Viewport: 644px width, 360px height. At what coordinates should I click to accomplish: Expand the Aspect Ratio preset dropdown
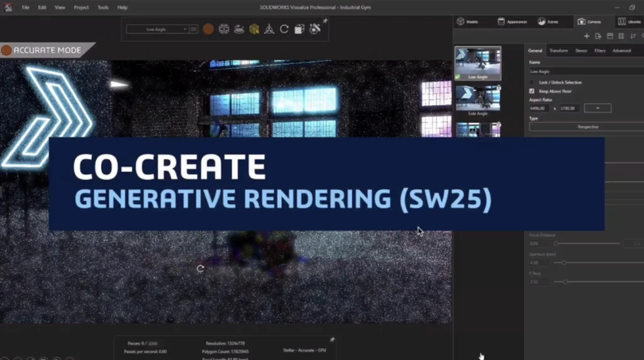point(597,108)
